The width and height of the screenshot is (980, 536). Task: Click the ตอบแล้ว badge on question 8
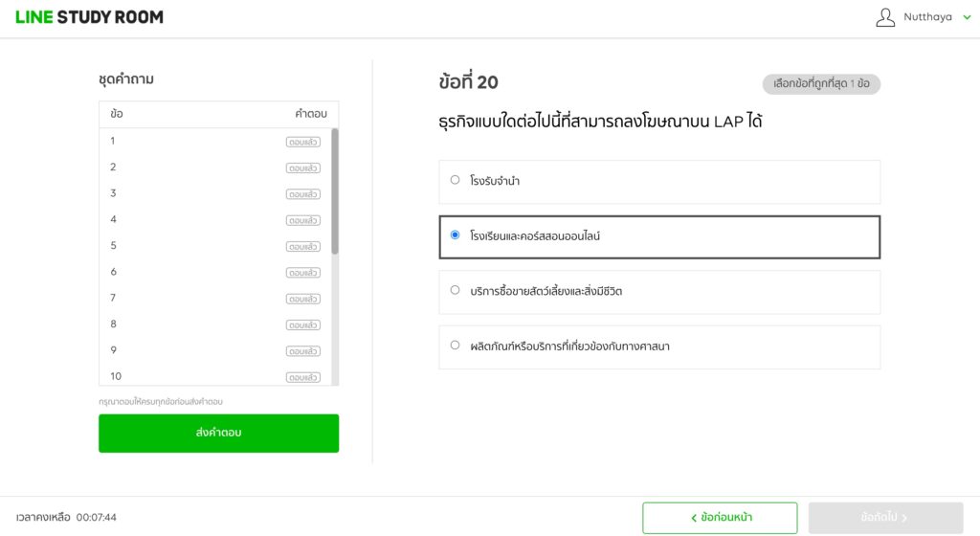click(x=302, y=324)
